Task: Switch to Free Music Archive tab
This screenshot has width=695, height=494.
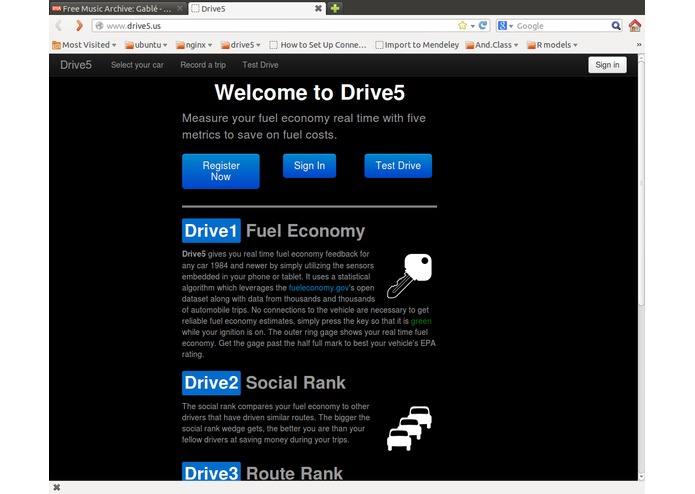Action: point(118,8)
